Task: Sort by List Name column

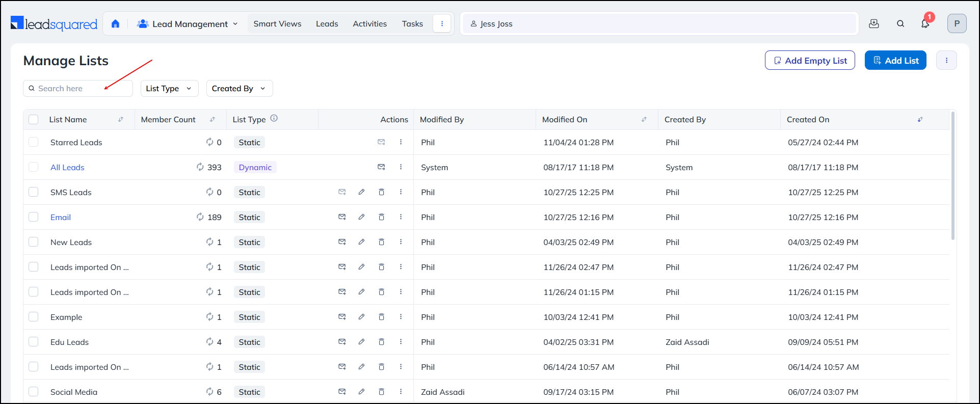Action: click(121, 119)
